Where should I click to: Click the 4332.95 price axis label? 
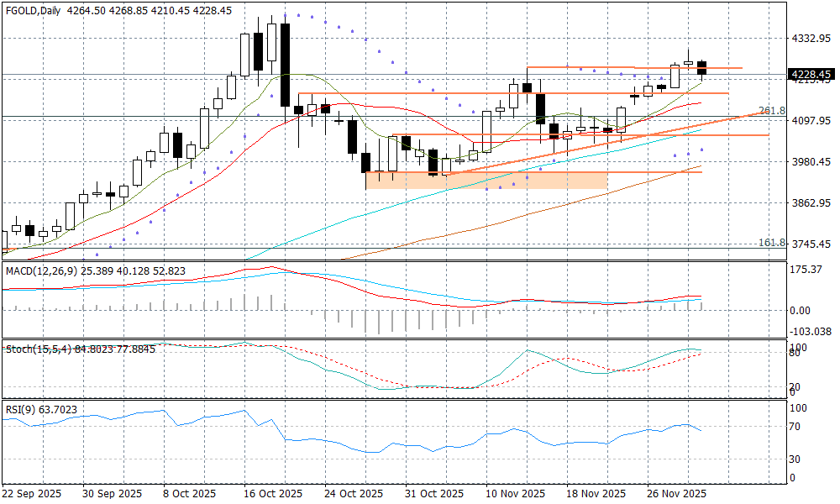[811, 39]
